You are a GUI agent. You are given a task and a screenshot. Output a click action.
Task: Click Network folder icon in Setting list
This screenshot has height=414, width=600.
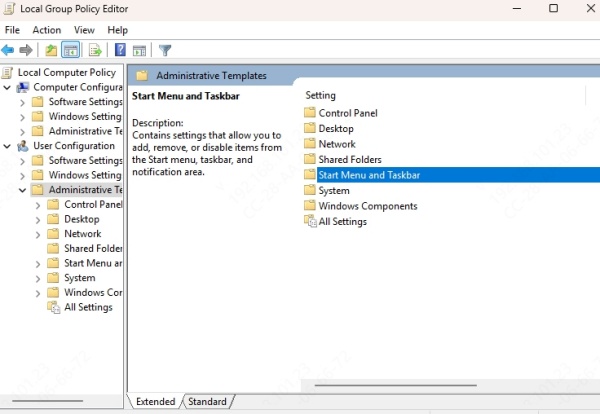coord(310,144)
